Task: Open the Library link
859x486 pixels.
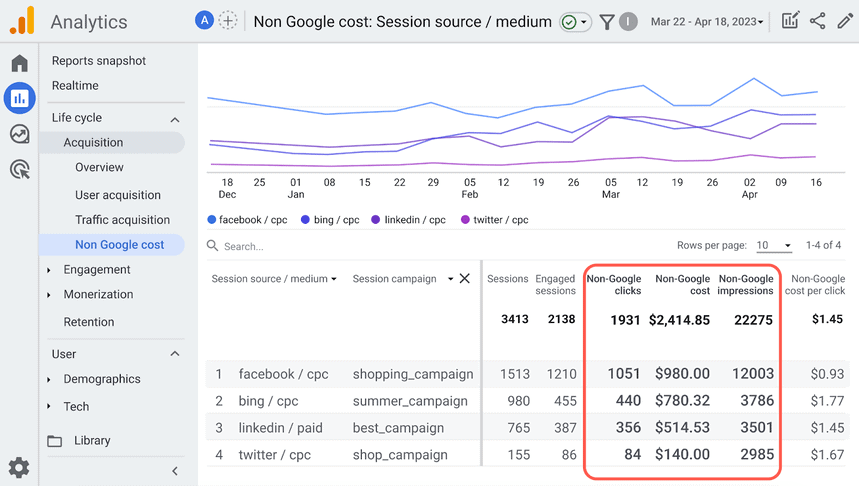Action: (92, 441)
